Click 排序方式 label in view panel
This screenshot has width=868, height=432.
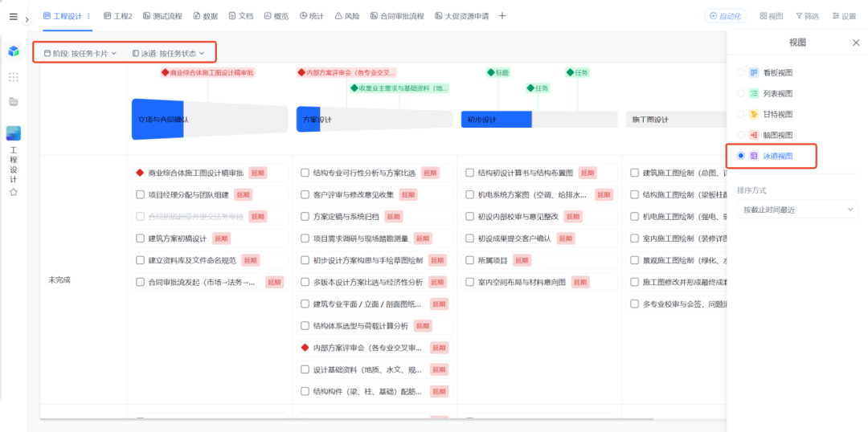(x=751, y=190)
